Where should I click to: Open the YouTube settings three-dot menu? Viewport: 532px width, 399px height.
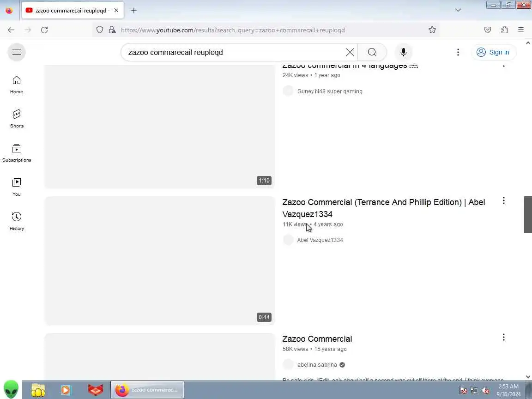coord(458,52)
